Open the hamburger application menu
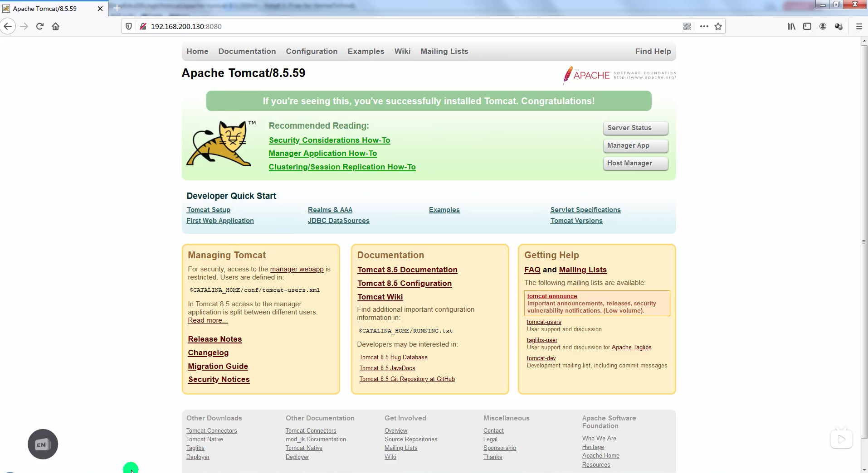Viewport: 868px width, 473px height. [x=859, y=26]
